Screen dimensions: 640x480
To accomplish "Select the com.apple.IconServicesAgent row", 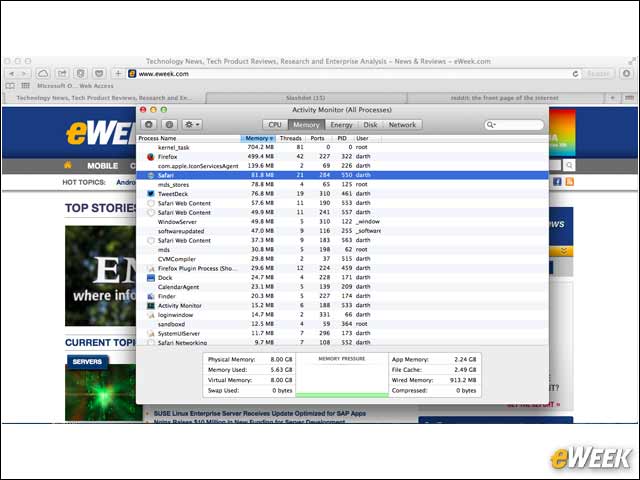I will (342, 166).
